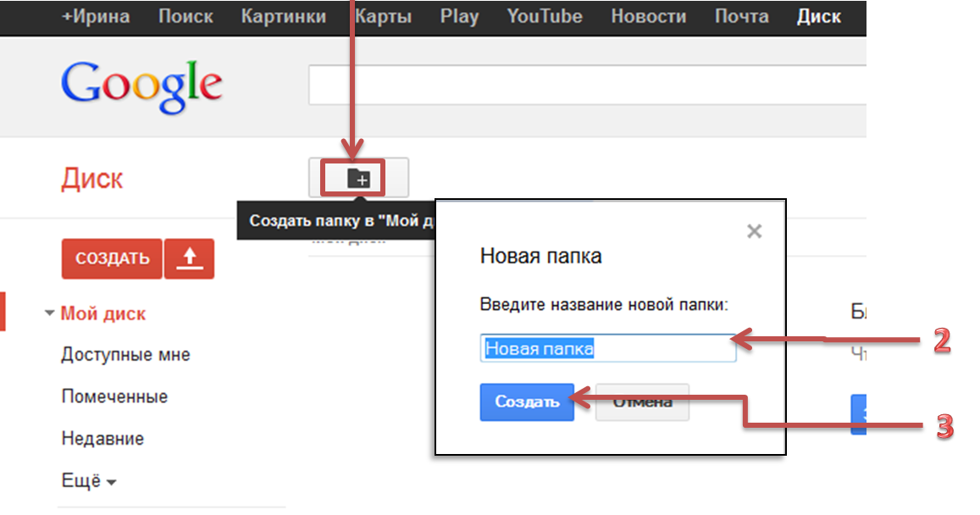The image size is (980, 515).
Task: Click the Google search box
Action: tap(588, 85)
